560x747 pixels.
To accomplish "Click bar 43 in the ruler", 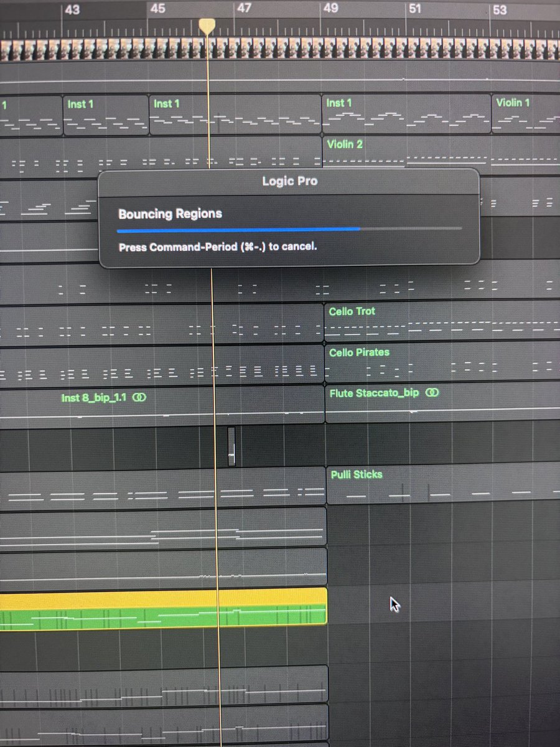I will coord(72,9).
